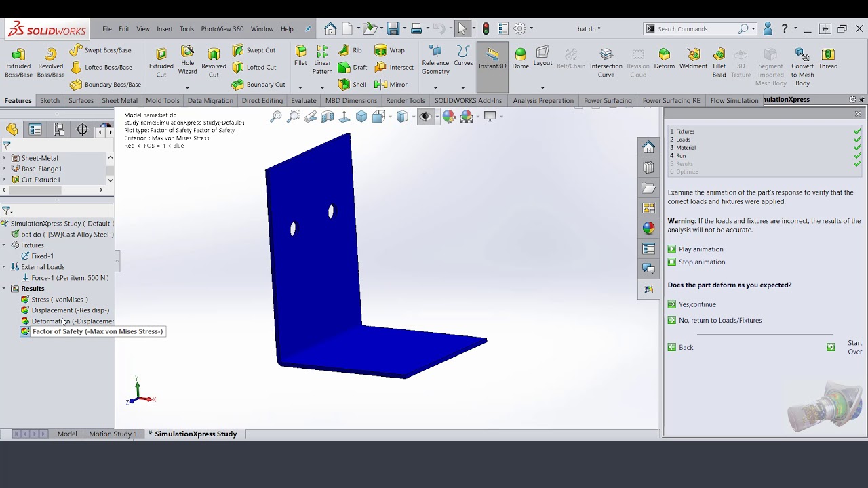868x488 pixels.
Task: Expand the Cut-Extrude1 tree node
Action: click(x=5, y=180)
